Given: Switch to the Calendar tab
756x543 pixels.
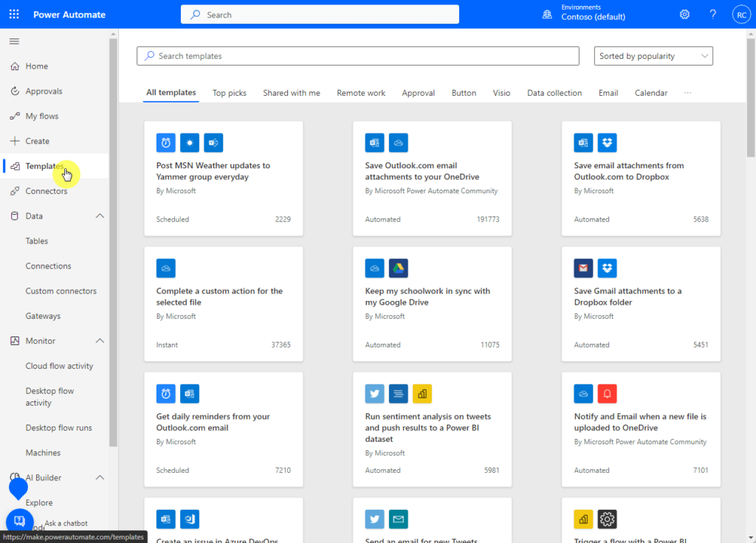Looking at the screenshot, I should coord(651,93).
